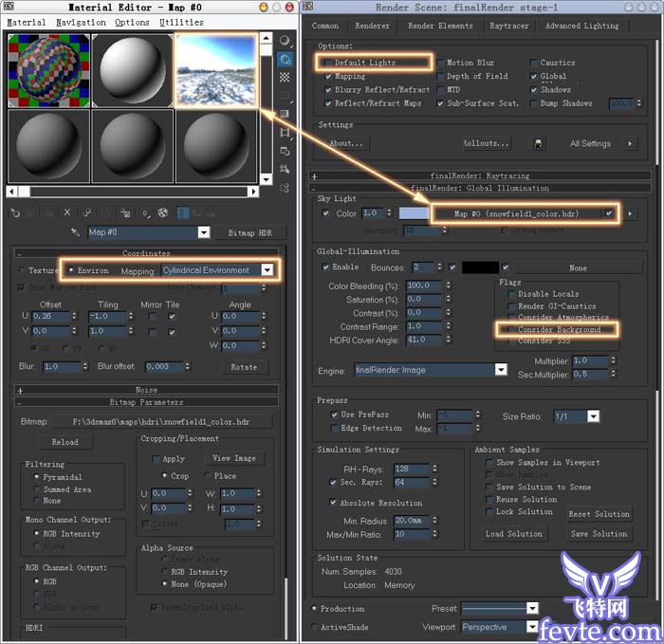Click the Reset Map (X) icon

[68, 212]
